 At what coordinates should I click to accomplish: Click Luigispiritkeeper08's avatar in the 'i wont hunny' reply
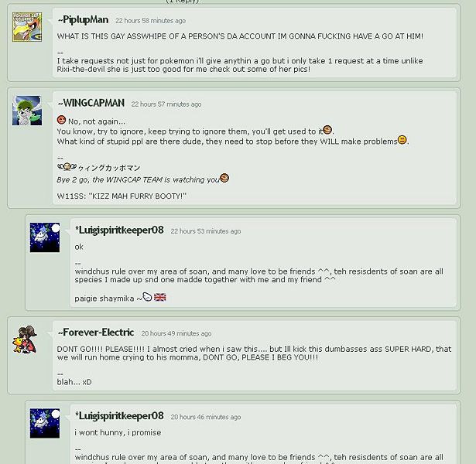pos(45,423)
